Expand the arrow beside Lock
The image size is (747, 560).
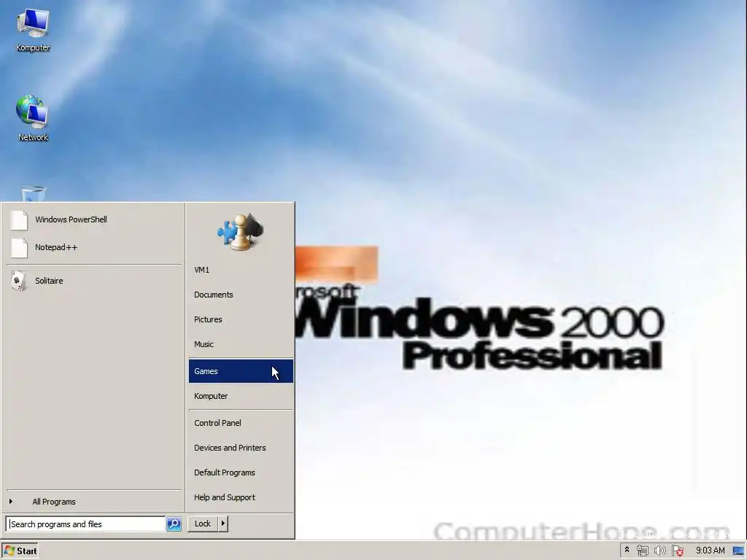click(x=223, y=524)
